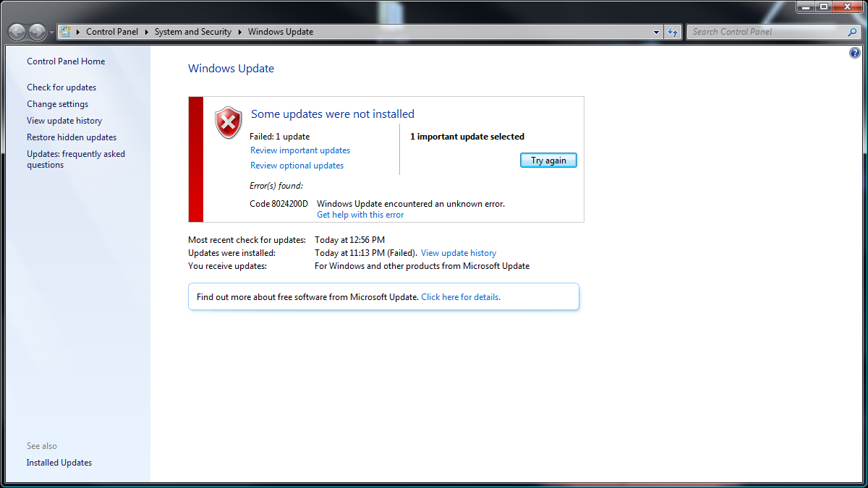This screenshot has height=488, width=868.
Task: Click Today at 12:56 PM text
Action: [x=349, y=240]
